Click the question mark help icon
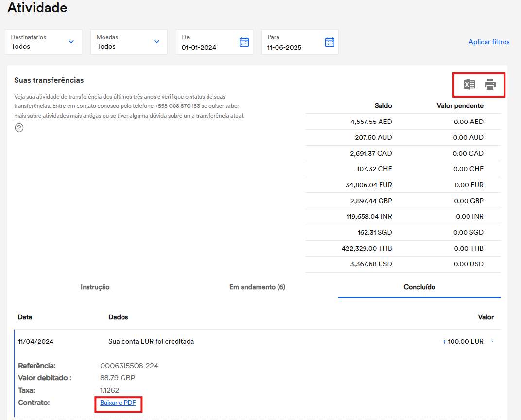 pos(19,128)
